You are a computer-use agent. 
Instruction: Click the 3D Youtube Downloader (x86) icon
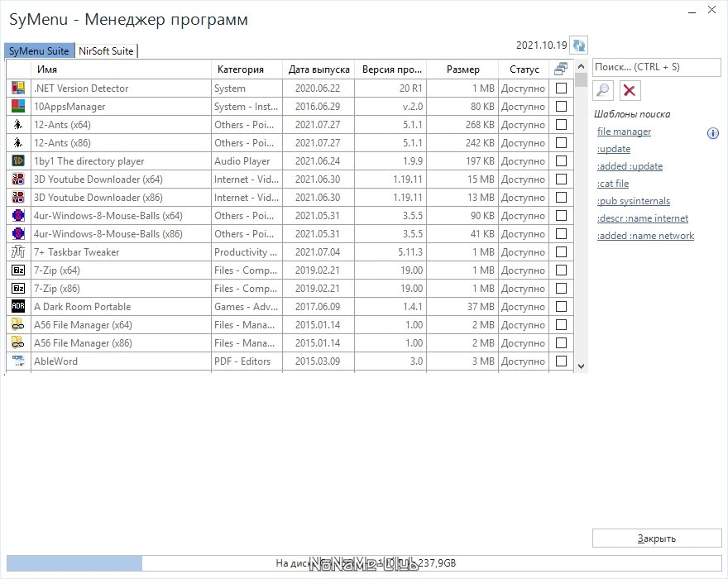pos(18,198)
